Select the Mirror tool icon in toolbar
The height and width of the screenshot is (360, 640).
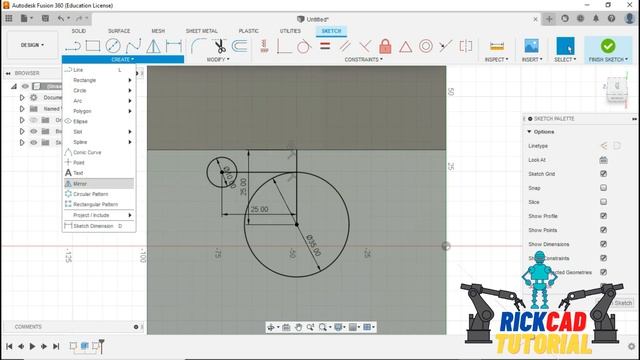click(x=153, y=46)
